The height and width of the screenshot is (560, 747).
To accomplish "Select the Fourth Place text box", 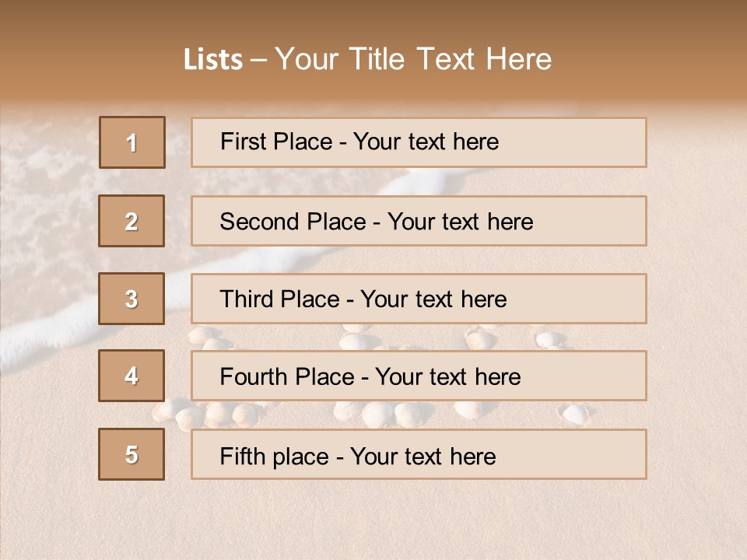I will coord(419,376).
